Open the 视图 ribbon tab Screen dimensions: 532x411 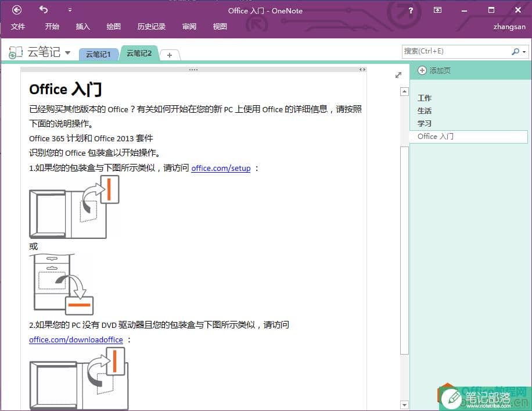[220, 27]
